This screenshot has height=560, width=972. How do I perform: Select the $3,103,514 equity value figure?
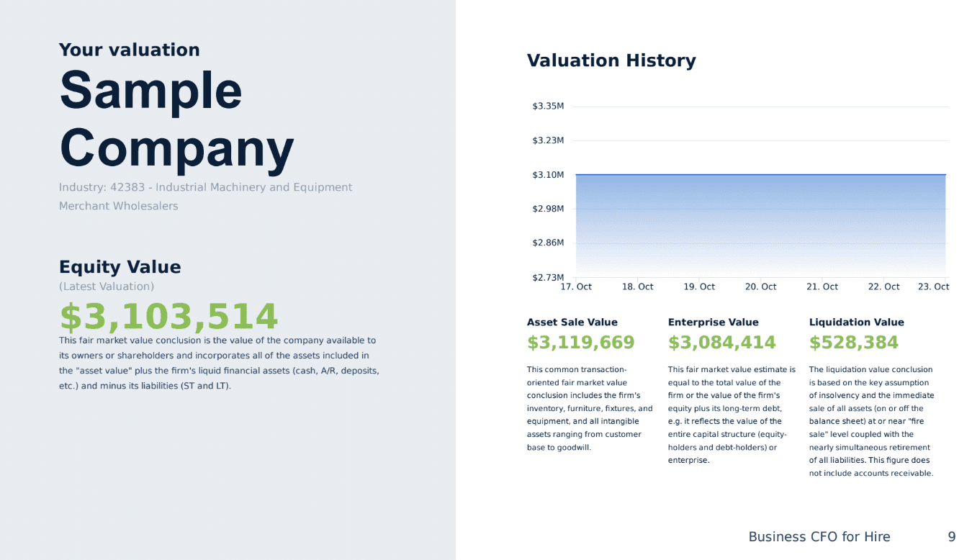[168, 317]
